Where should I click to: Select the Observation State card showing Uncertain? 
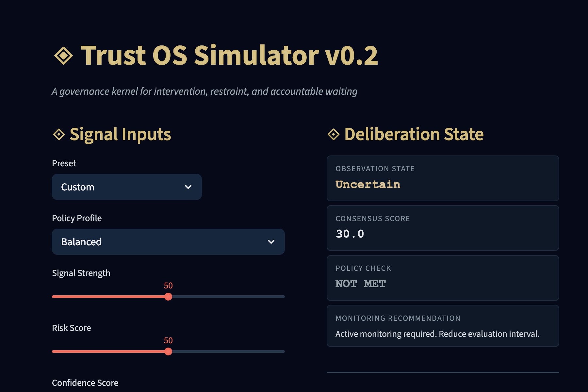point(443,178)
